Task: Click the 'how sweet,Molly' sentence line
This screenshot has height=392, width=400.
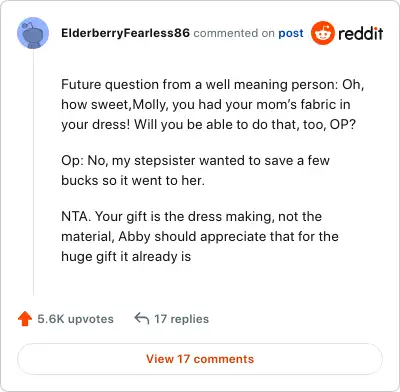Action: click(x=206, y=104)
